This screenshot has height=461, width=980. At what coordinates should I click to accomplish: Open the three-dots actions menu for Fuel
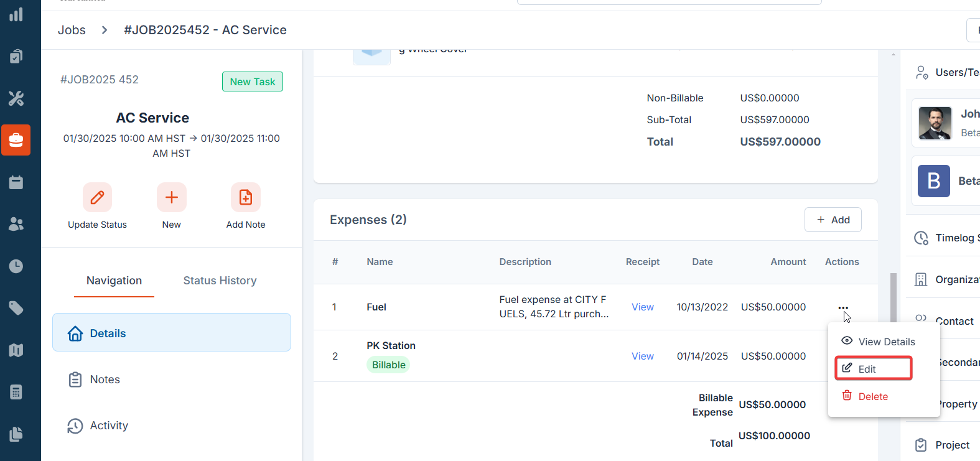tap(843, 308)
